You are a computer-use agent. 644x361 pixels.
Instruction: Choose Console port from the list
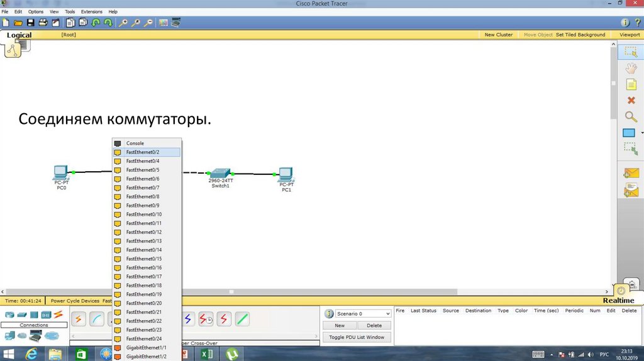(147, 143)
